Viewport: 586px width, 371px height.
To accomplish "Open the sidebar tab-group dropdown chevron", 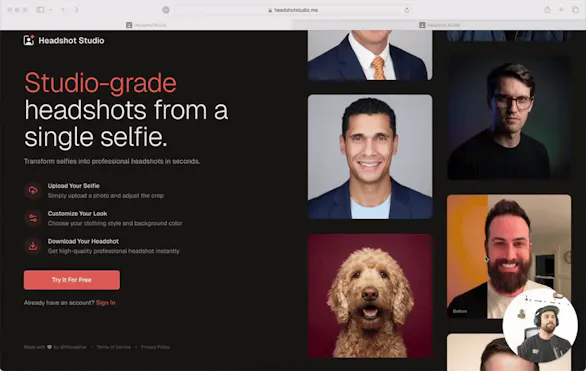I will click(50, 10).
